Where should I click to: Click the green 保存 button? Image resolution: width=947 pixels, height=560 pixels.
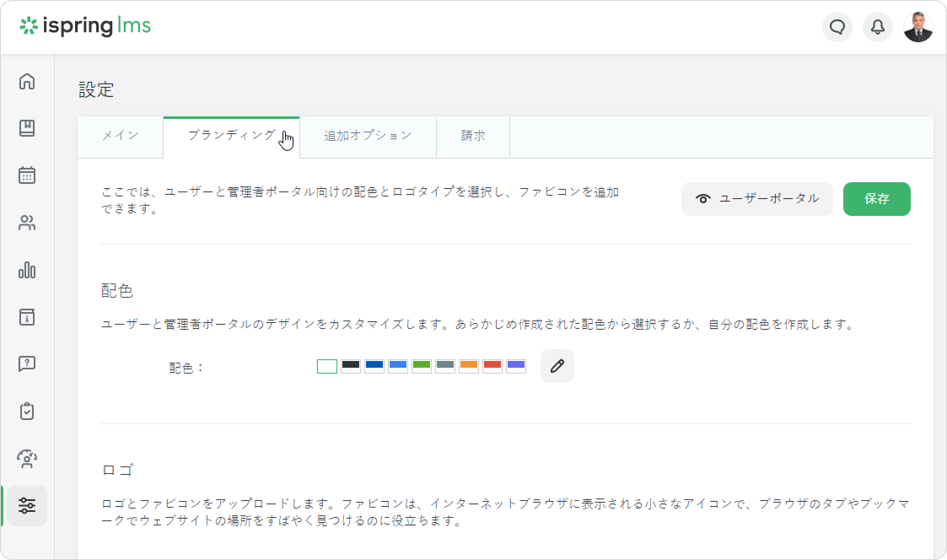click(876, 199)
